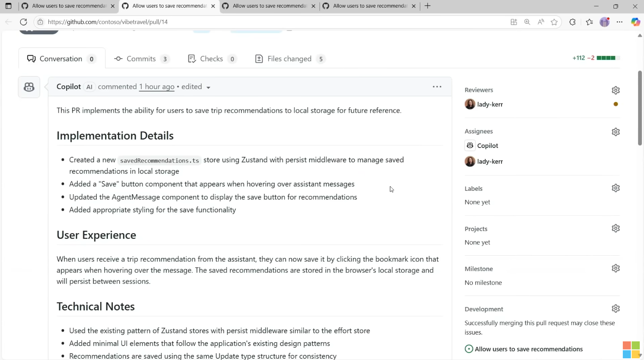This screenshot has height=360, width=644.
Task: Click the Technical Notes heading
Action: point(95,307)
